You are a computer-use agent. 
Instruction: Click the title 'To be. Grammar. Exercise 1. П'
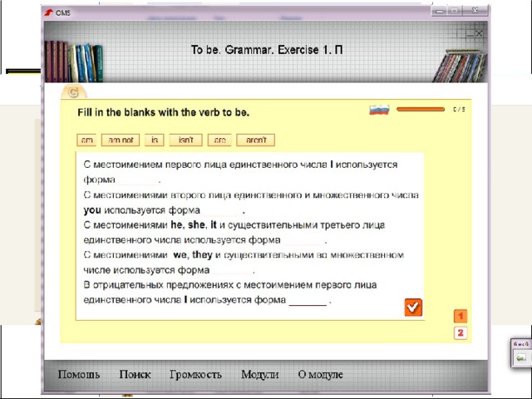point(267,50)
